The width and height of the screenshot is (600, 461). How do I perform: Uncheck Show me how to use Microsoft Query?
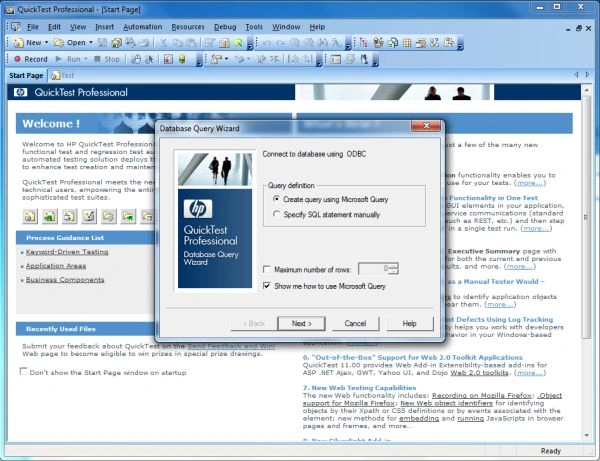[x=267, y=286]
